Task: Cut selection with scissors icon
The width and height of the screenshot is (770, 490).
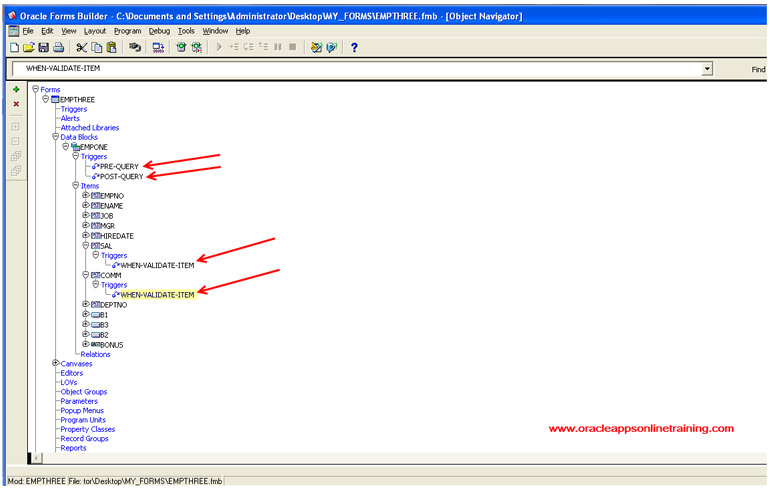Action: tap(82, 48)
